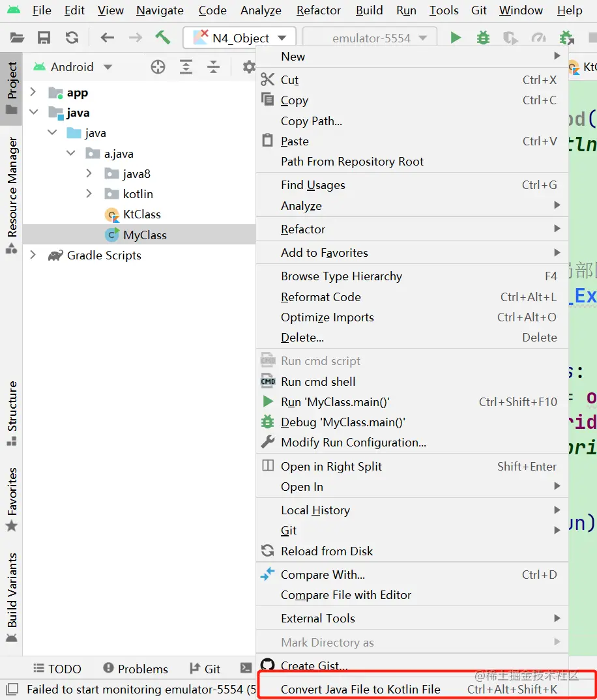Choose Reload from Disk

tap(412, 551)
